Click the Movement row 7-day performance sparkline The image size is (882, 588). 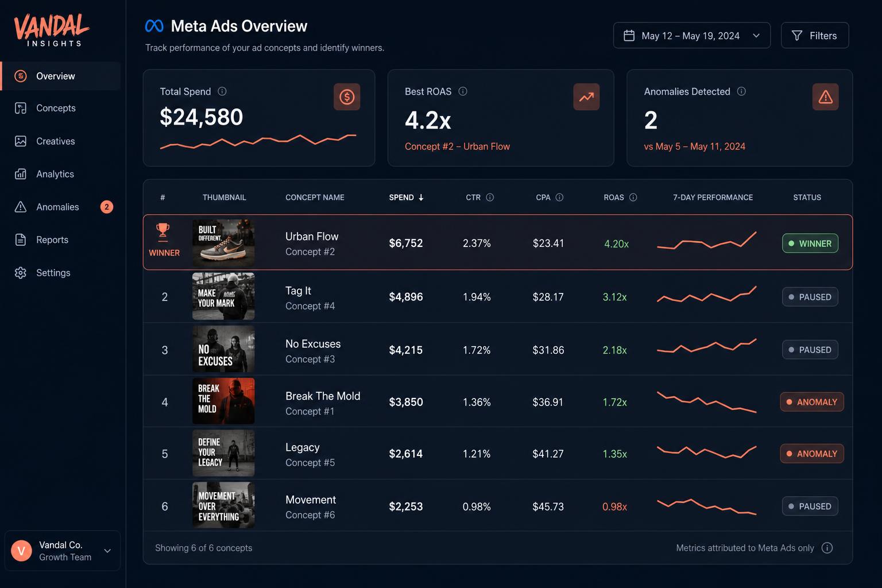(706, 506)
